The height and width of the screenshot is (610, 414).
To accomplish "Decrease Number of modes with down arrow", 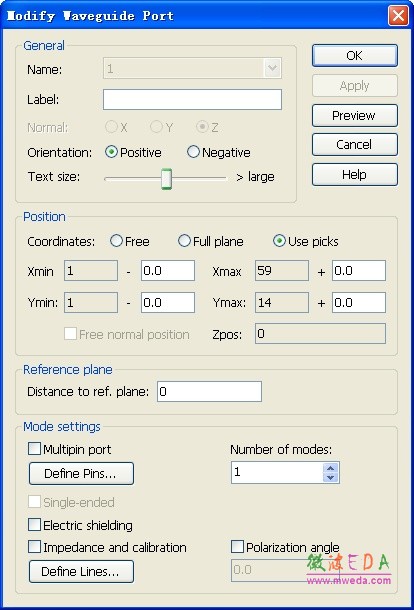I will (x=330, y=477).
